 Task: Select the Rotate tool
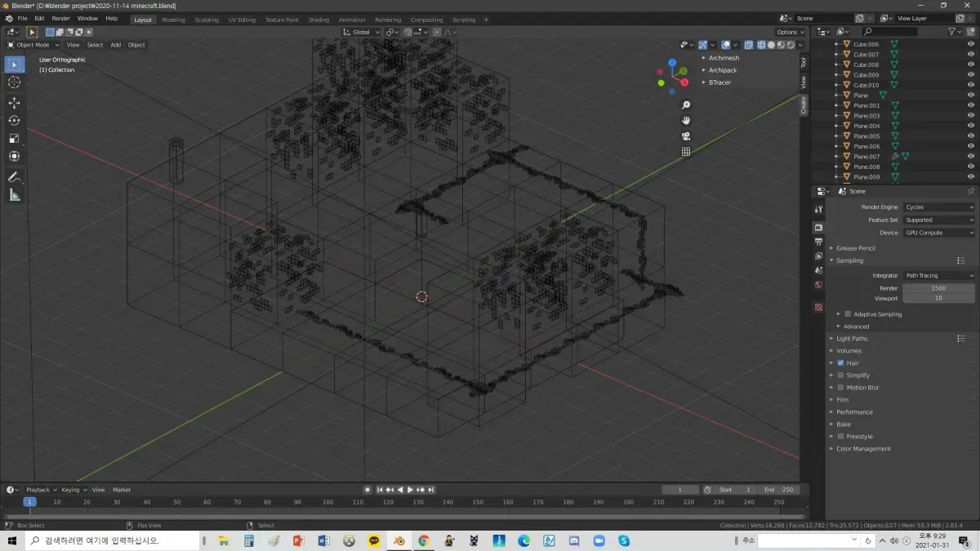click(14, 121)
